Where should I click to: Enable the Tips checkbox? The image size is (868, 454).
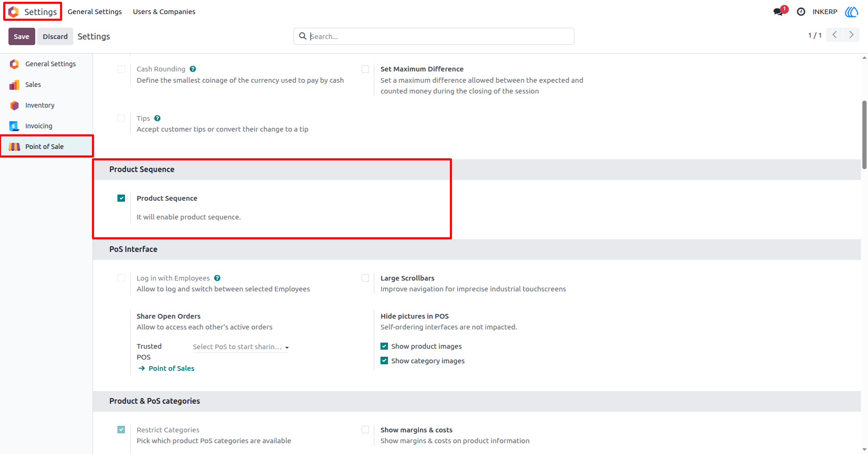121,118
